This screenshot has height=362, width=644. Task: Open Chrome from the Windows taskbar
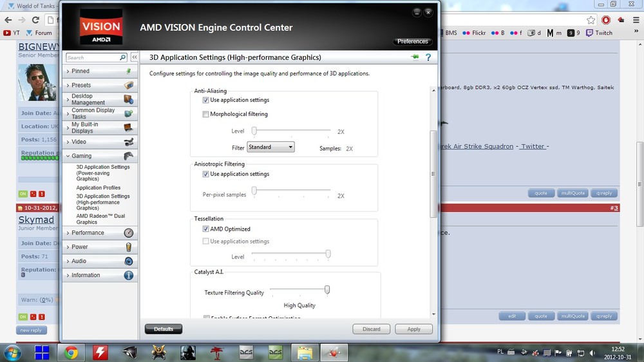(71, 352)
